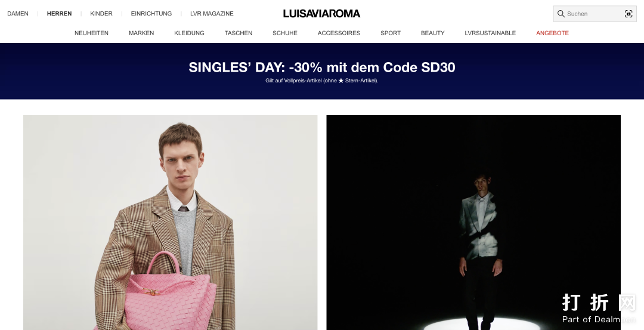
Task: Open the MARKEN menu
Action: 141,33
